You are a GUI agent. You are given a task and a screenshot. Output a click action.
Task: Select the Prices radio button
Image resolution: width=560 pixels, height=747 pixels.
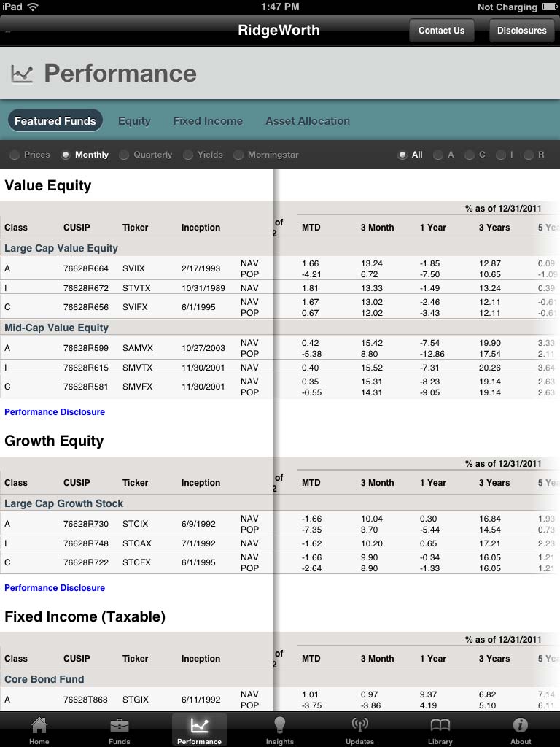click(15, 155)
